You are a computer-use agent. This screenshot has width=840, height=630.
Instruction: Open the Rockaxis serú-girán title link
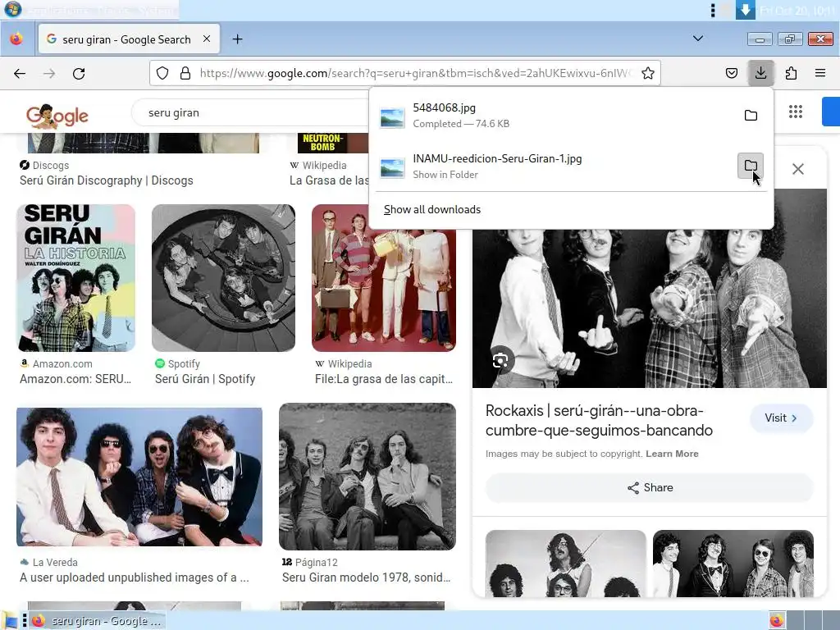599,421
